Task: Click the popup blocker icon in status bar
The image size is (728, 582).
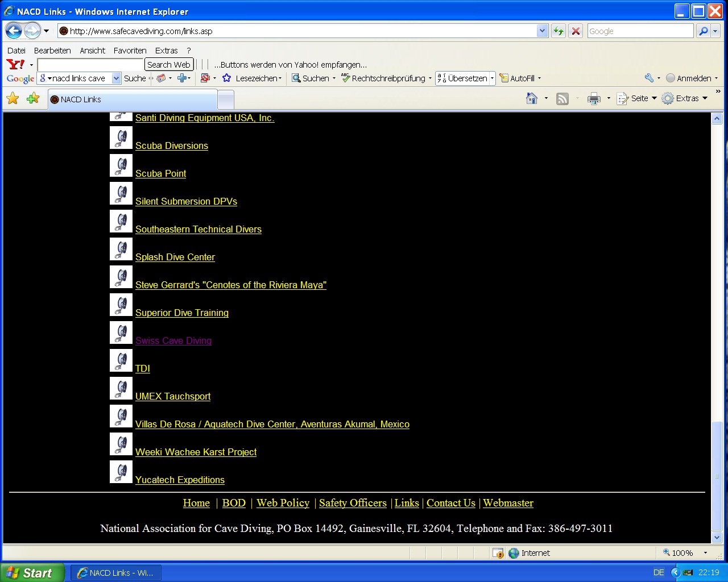Action: coord(498,553)
